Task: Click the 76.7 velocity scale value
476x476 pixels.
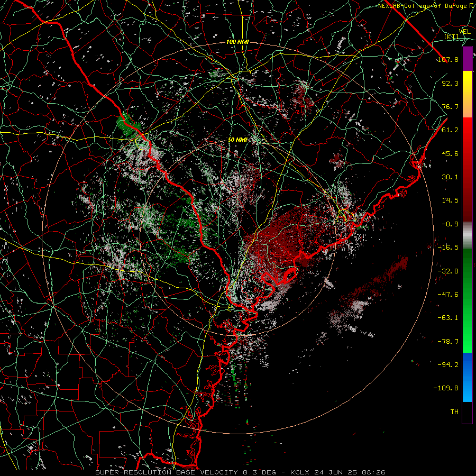Action: pyautogui.click(x=450, y=106)
